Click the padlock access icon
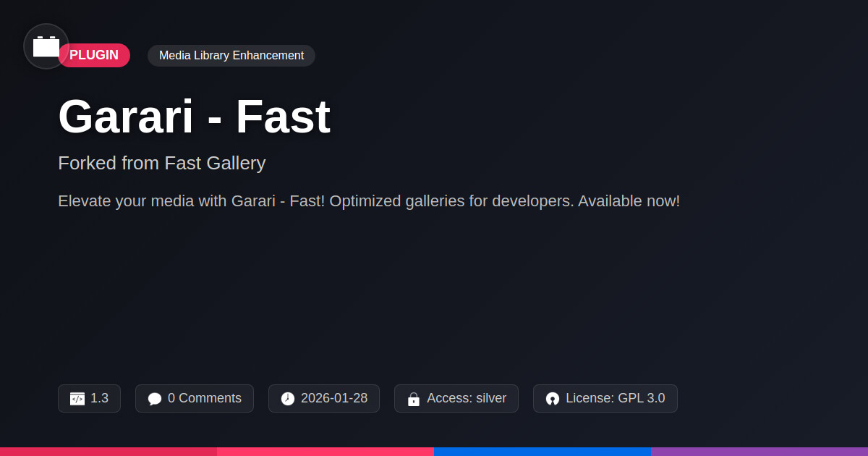The height and width of the screenshot is (456, 868). (x=414, y=399)
